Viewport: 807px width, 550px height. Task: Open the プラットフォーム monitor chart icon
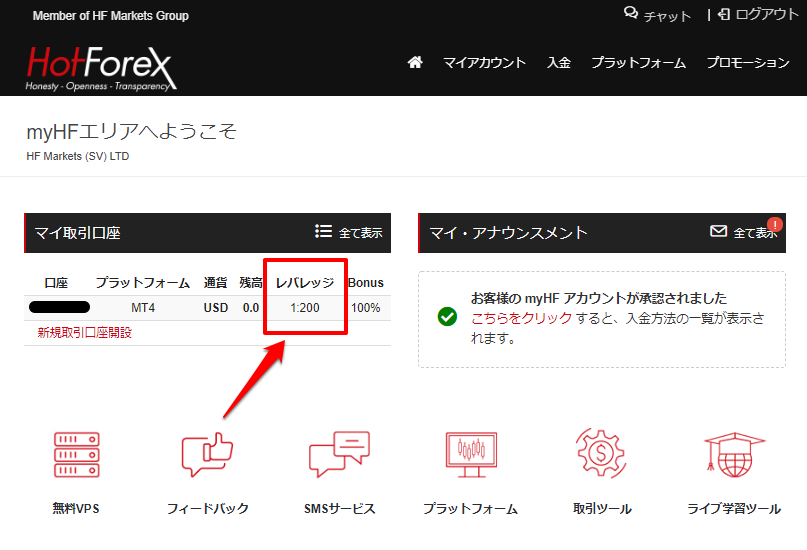[471, 455]
